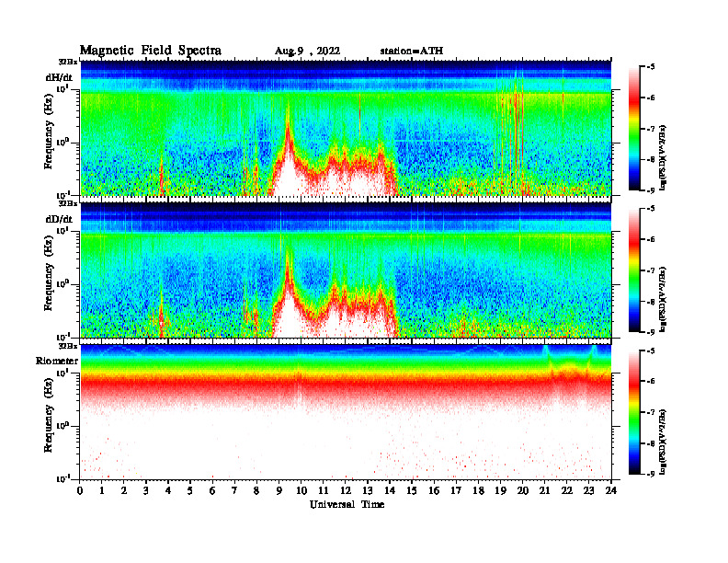Click hour tick label "6" on time axis
728x563 pixels.
point(212,491)
